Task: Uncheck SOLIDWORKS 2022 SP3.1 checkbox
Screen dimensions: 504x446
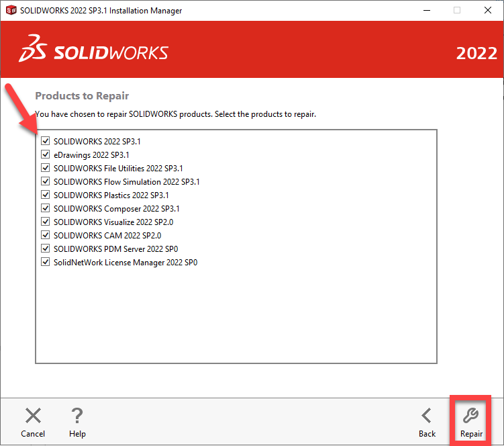Action: click(46, 141)
